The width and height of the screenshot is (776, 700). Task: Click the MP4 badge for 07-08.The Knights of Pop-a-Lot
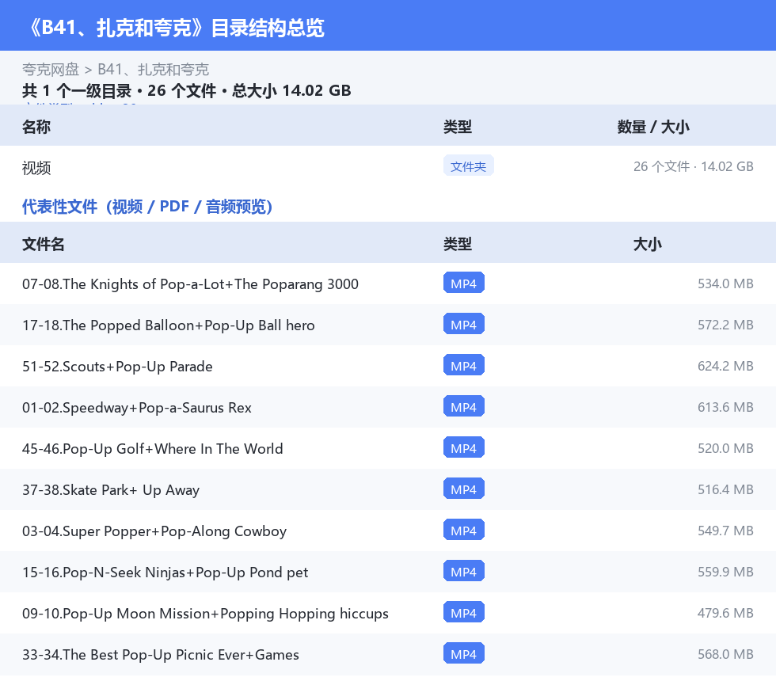(464, 283)
